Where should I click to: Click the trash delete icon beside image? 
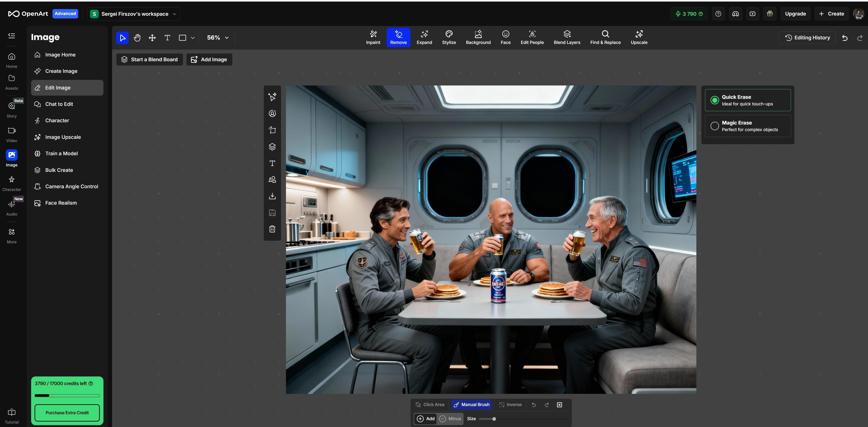(272, 229)
